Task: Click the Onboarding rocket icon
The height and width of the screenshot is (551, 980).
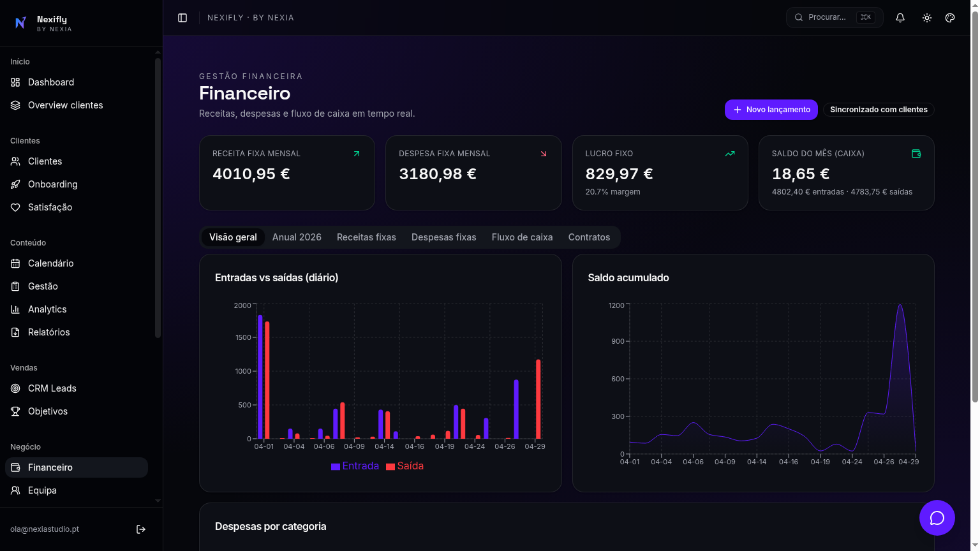Action: point(15,184)
